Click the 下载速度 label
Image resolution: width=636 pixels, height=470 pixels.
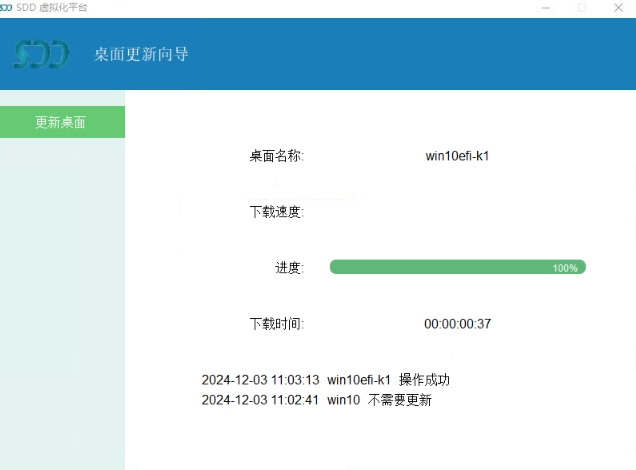coord(276,212)
